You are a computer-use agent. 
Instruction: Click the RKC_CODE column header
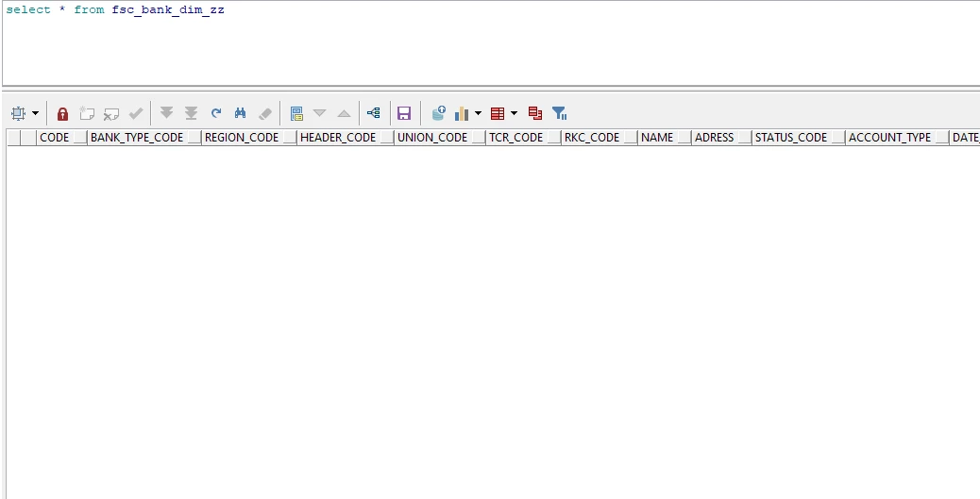click(x=592, y=138)
